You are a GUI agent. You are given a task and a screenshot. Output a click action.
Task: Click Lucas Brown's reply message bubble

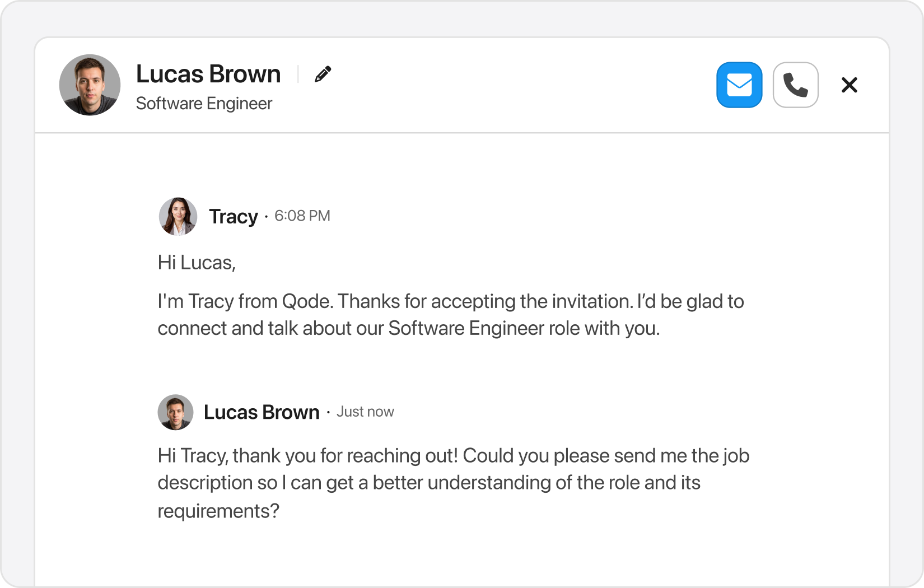tap(454, 483)
